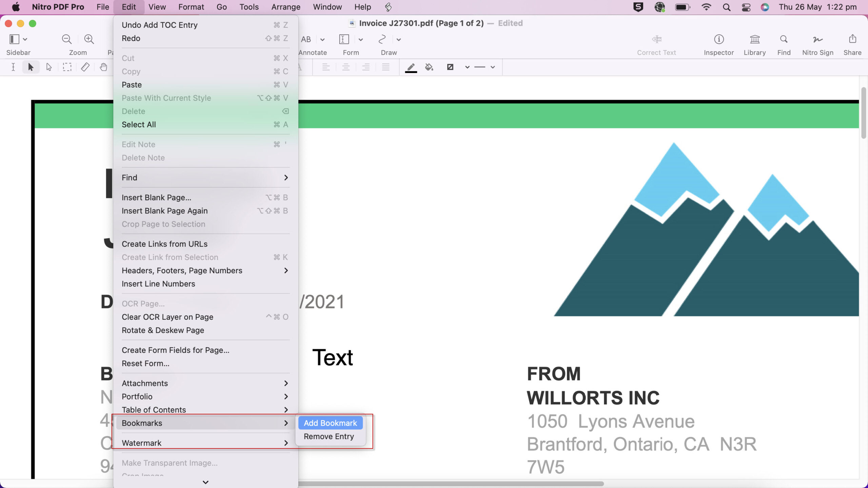This screenshot has width=868, height=488.
Task: Click Insert Line Numbers entry
Action: pyautogui.click(x=158, y=284)
